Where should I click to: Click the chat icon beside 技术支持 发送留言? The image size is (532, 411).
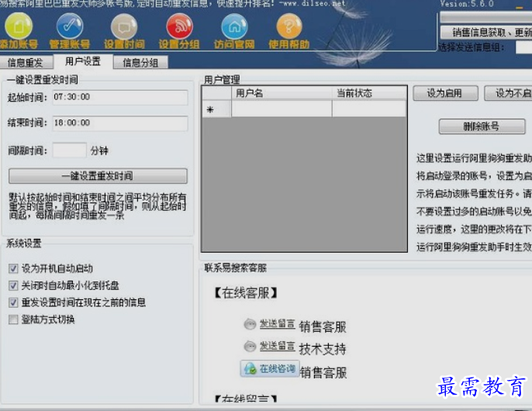(x=250, y=347)
